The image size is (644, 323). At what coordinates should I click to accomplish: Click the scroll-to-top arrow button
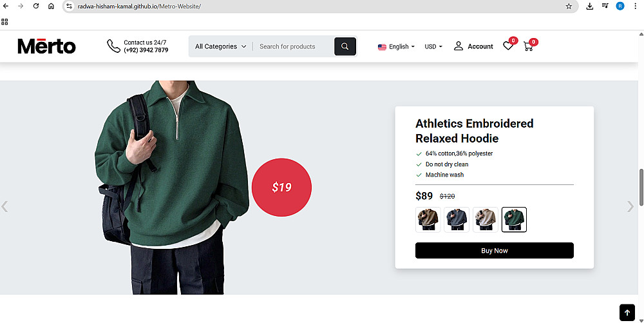[x=627, y=312]
